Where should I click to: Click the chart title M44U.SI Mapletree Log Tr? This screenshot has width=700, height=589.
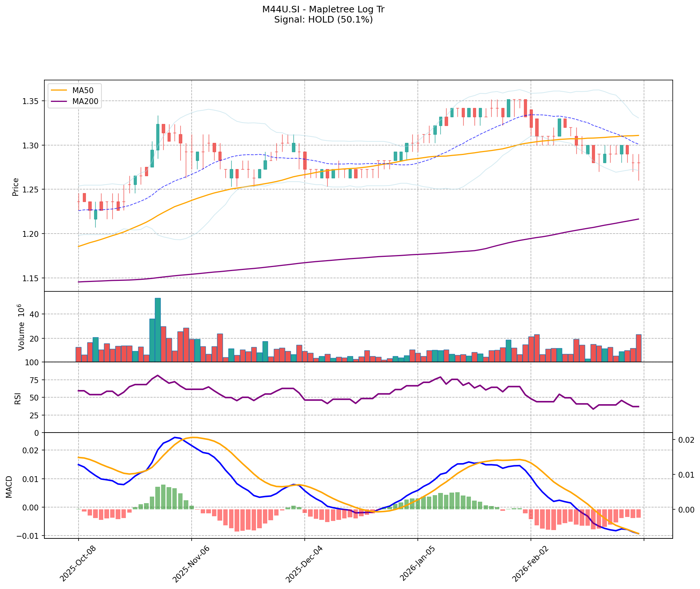(x=323, y=9)
